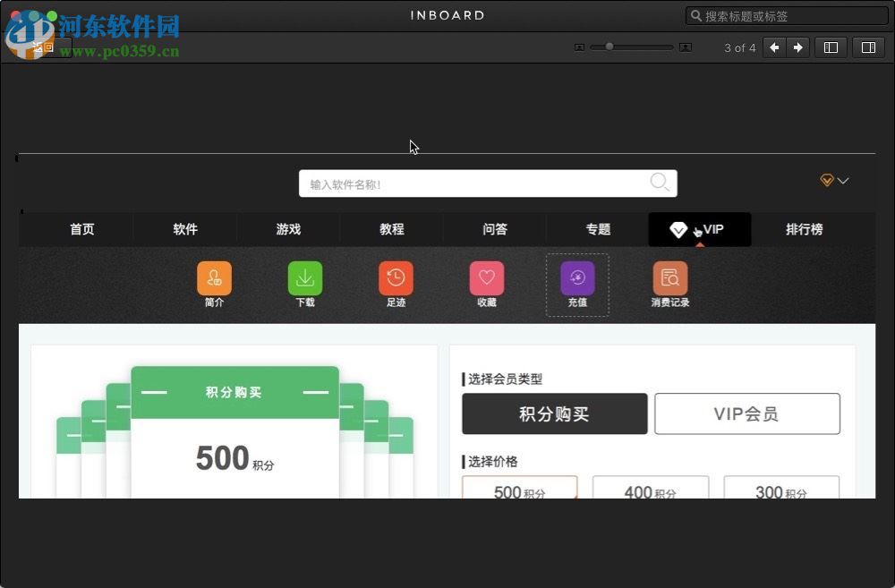Image resolution: width=895 pixels, height=588 pixels.
Task: Select the 简介 profile icon
Action: [x=214, y=277]
